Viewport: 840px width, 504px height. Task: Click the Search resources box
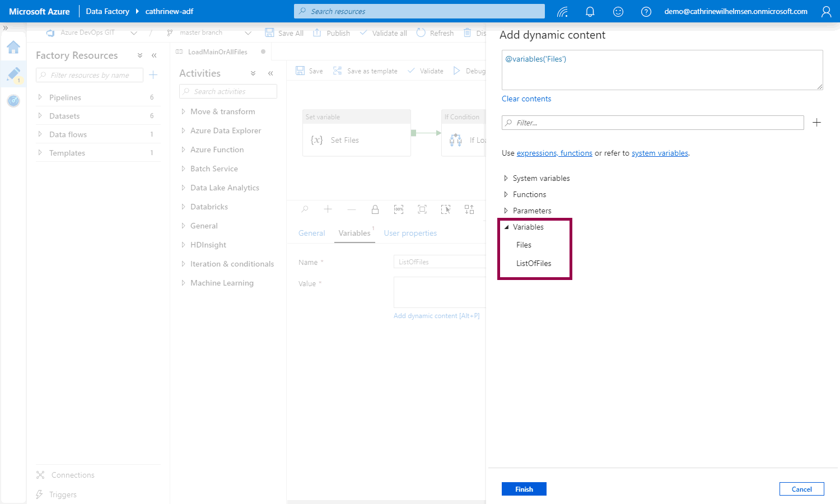419,11
